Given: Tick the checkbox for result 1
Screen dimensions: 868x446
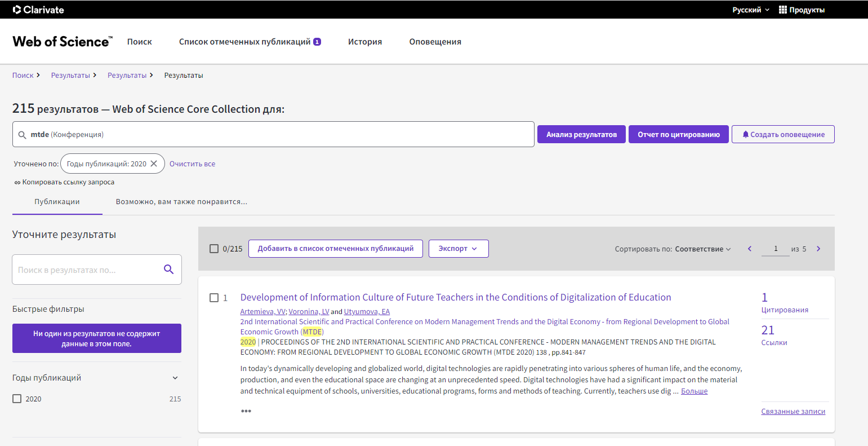Looking at the screenshot, I should [x=214, y=298].
